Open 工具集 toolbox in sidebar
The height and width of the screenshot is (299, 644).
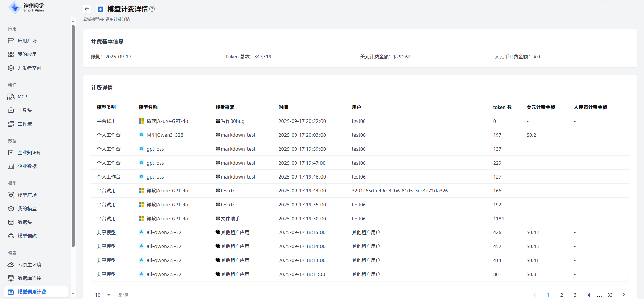click(25, 110)
